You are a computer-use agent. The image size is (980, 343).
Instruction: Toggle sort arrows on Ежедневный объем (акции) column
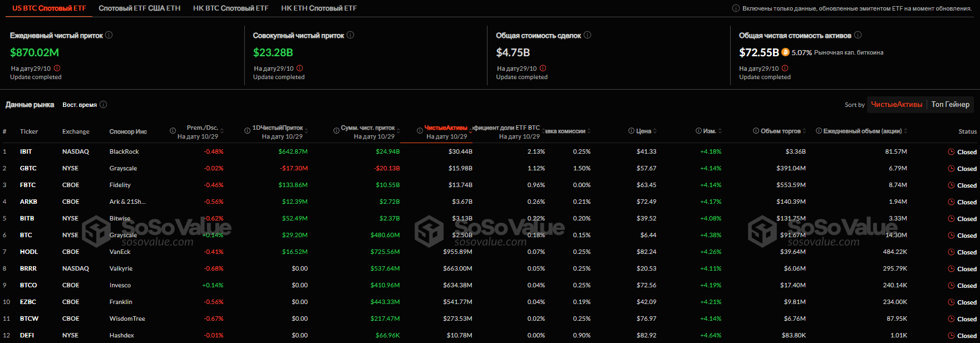coord(906,131)
